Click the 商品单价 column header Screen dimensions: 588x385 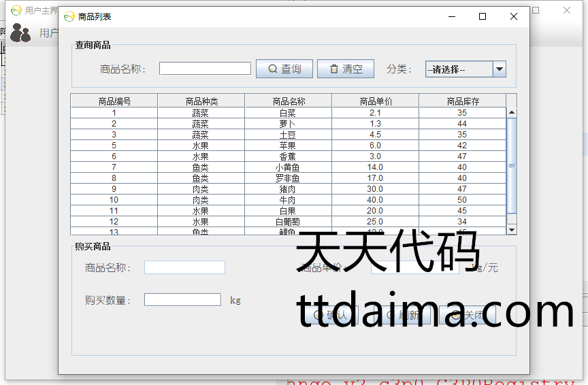[x=376, y=101]
